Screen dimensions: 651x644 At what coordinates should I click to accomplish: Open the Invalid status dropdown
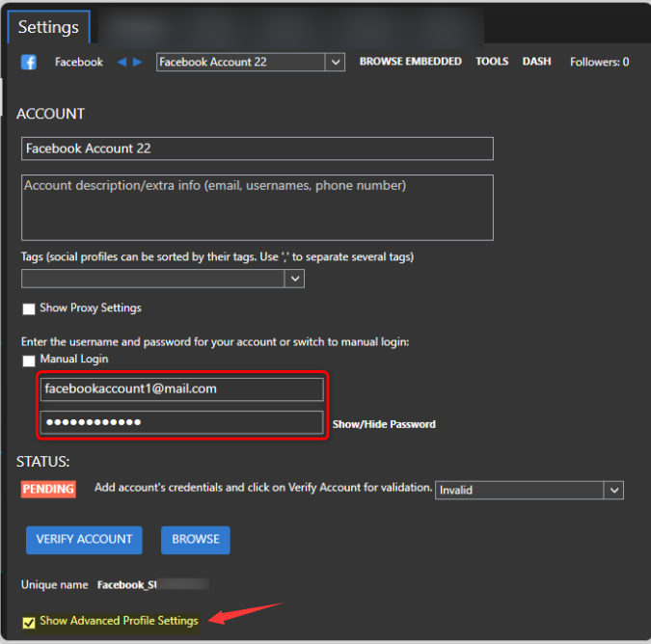pyautogui.click(x=613, y=490)
